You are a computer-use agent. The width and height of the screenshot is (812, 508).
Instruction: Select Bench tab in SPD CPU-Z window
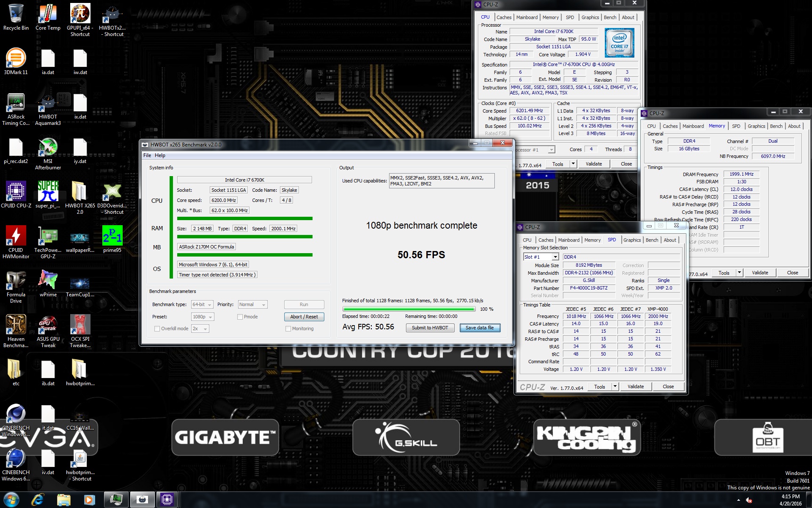click(x=652, y=240)
